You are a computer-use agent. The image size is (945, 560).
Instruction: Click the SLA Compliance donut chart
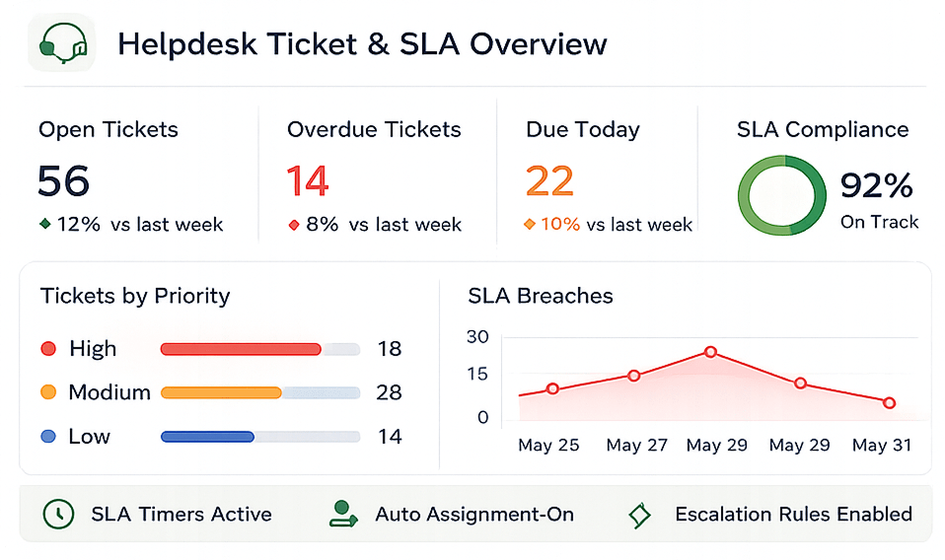click(781, 195)
